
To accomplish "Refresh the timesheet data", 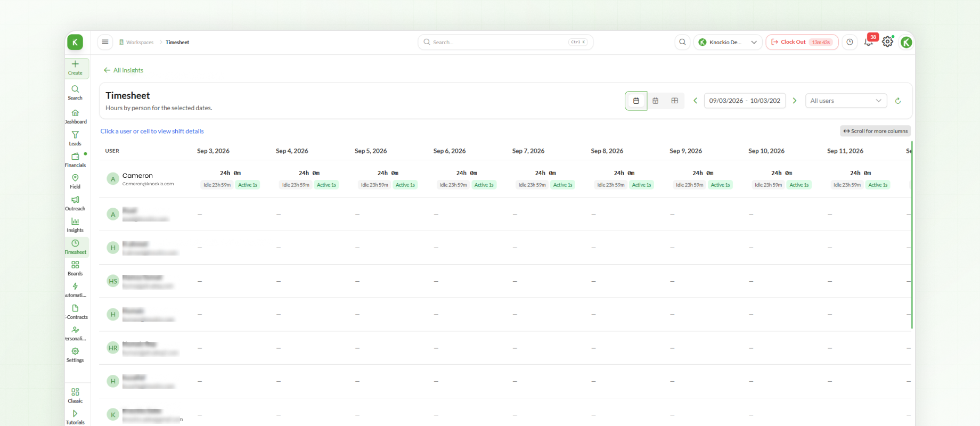I will click(898, 101).
